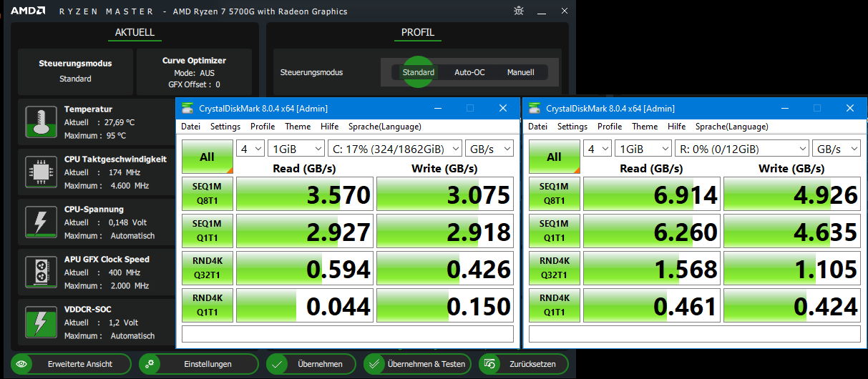
Task: Close the Ryzen Master window
Action: pos(565,11)
